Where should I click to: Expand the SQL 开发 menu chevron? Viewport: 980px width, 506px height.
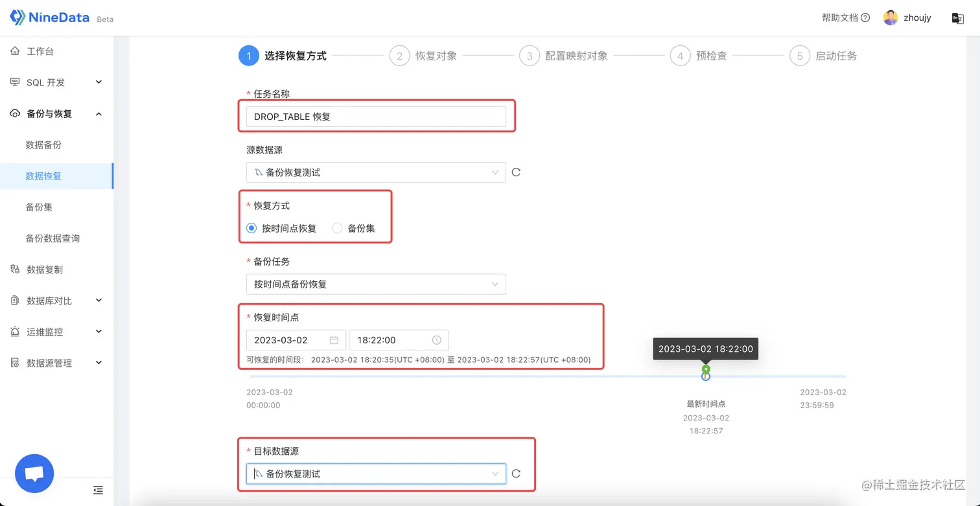tap(99, 82)
